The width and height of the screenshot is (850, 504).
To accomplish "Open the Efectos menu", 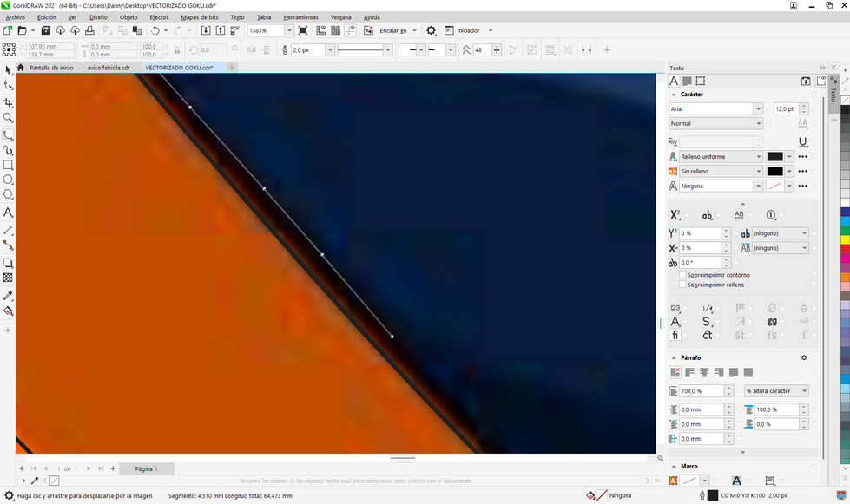I will (x=159, y=17).
